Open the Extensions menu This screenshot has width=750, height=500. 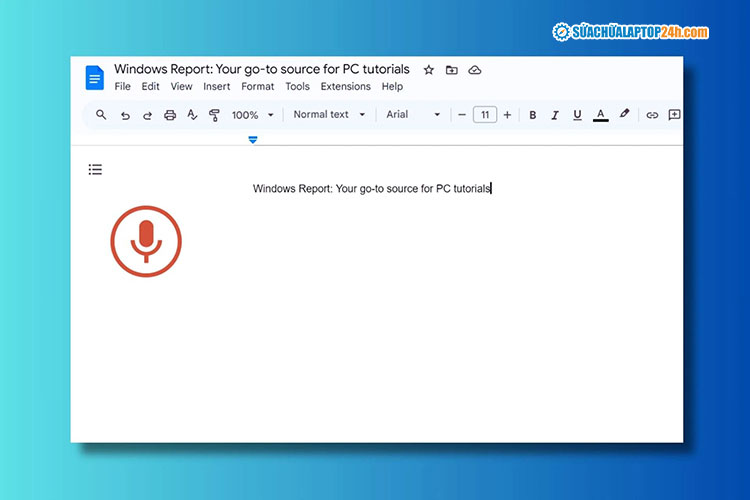345,87
